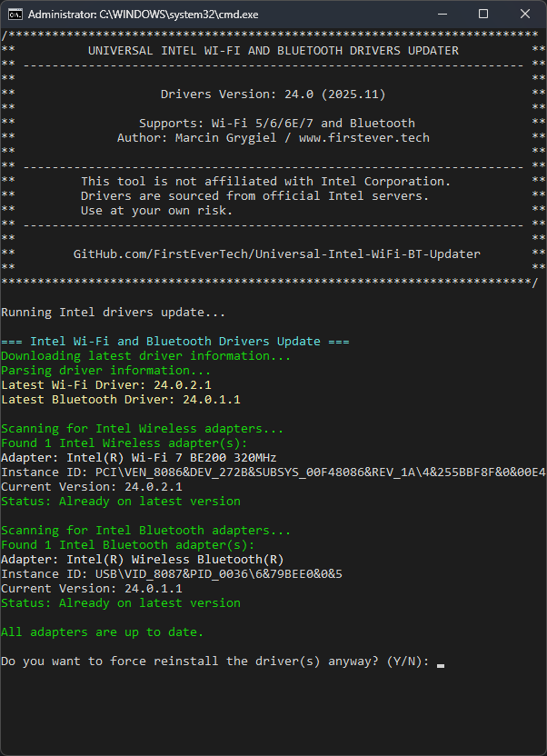Click the Wi-Fi 7 BE200 320MHz adapter name
Viewport: 547px width, 756px height.
171,458
